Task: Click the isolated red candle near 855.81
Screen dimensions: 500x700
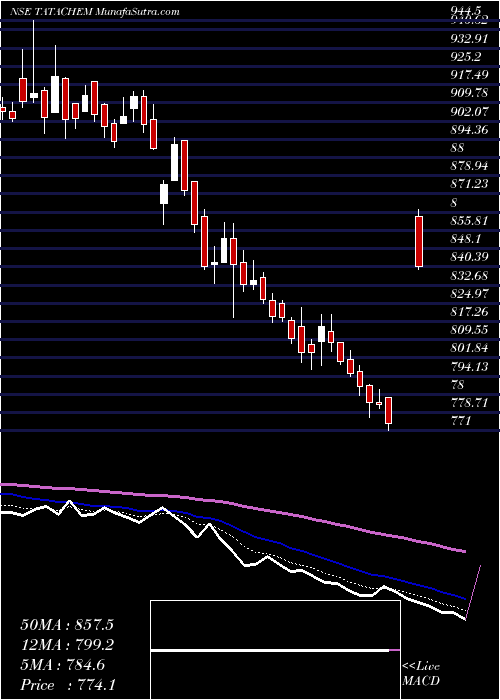Action: pos(419,241)
